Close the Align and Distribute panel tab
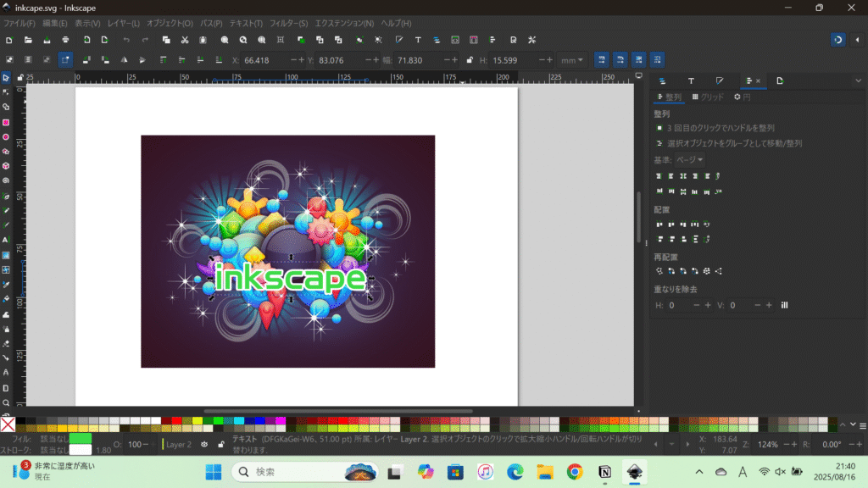The height and width of the screenshot is (488, 868). pyautogui.click(x=758, y=80)
